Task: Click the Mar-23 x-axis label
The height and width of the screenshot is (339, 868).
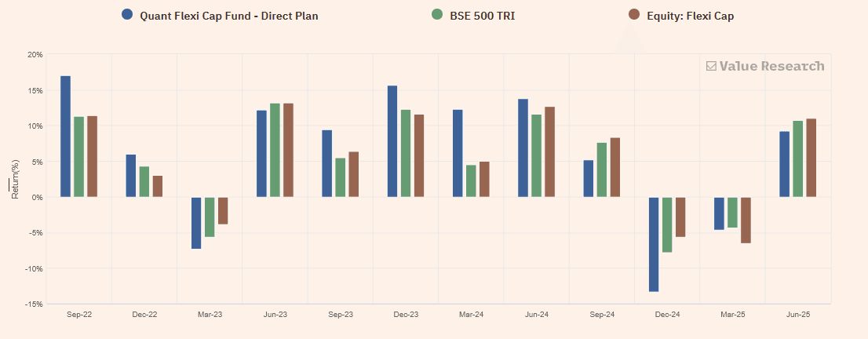Action: coord(210,314)
